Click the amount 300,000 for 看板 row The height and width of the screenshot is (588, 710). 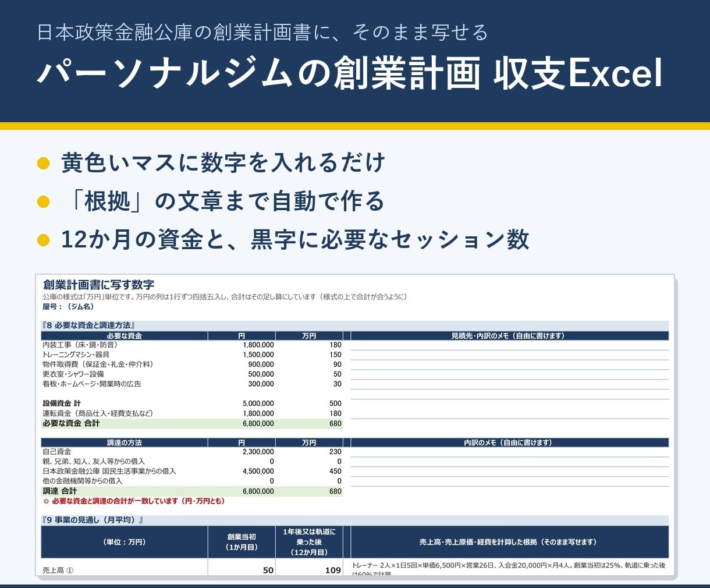point(261,384)
